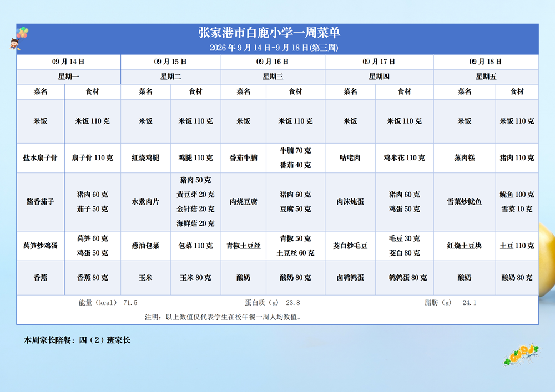Click the ingredient 鹌鹑蛋 80克
This screenshot has height=392, width=555.
(x=408, y=278)
